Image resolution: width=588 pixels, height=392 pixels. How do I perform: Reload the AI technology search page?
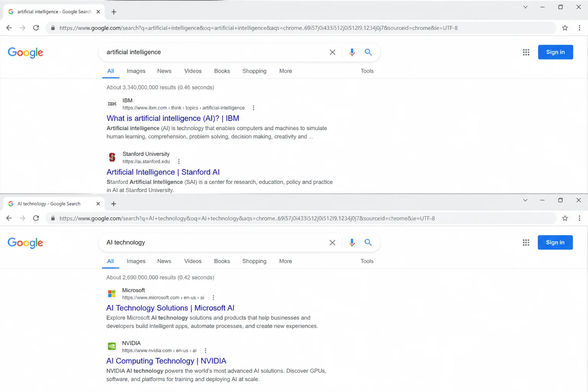(x=36, y=218)
